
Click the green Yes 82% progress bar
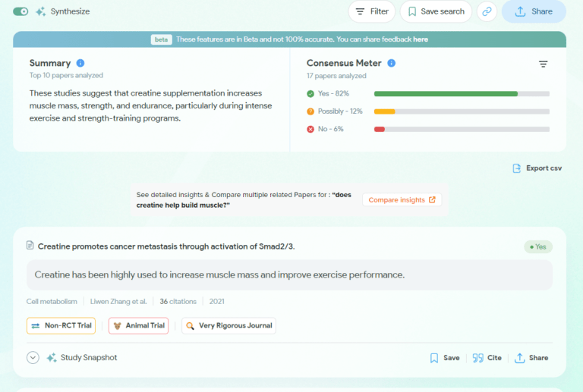pos(446,93)
